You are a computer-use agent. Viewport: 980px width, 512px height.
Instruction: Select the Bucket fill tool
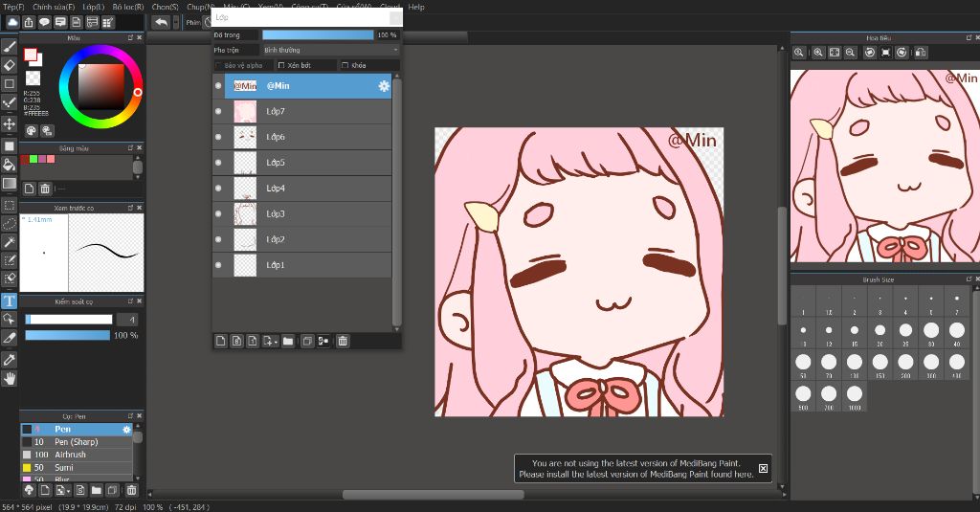pyautogui.click(x=9, y=165)
